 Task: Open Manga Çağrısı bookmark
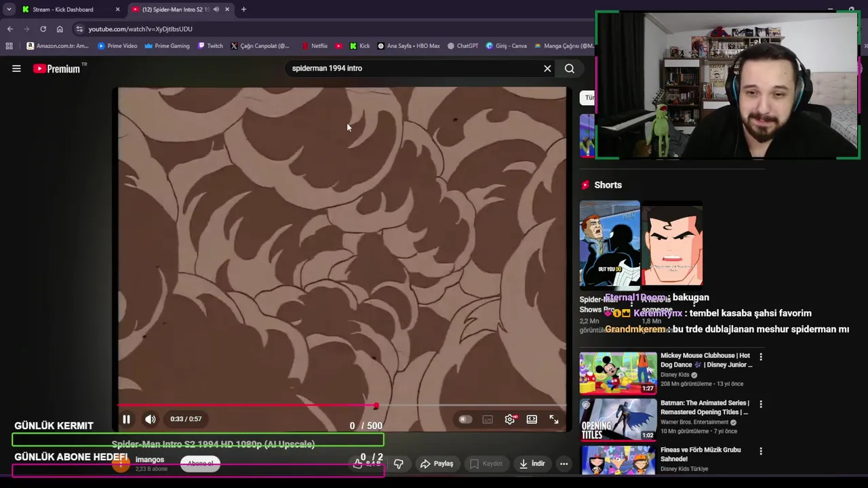click(x=564, y=46)
